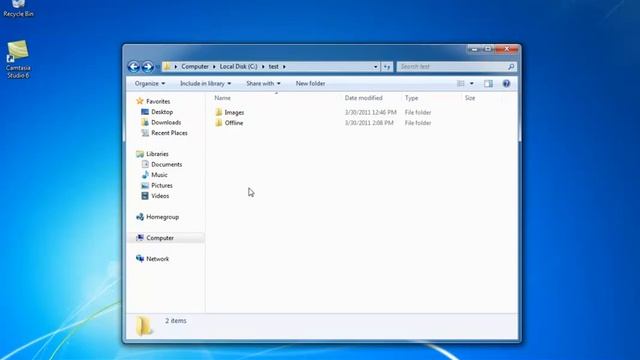Open Help with the question mark icon
The image size is (640, 360).
click(x=506, y=83)
